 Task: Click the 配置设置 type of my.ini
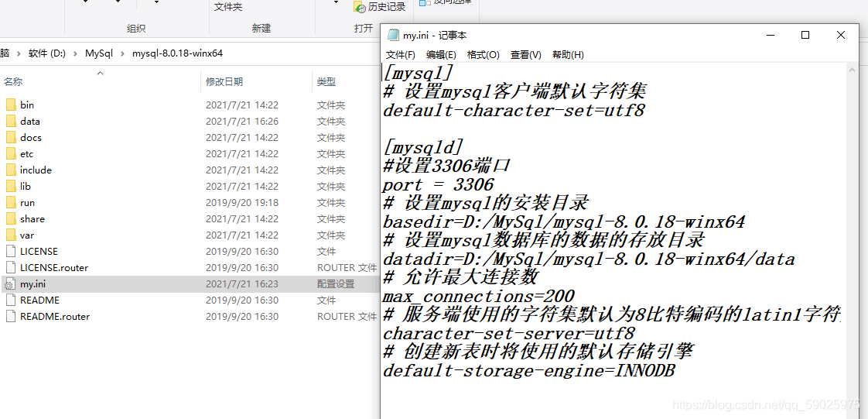click(x=336, y=283)
